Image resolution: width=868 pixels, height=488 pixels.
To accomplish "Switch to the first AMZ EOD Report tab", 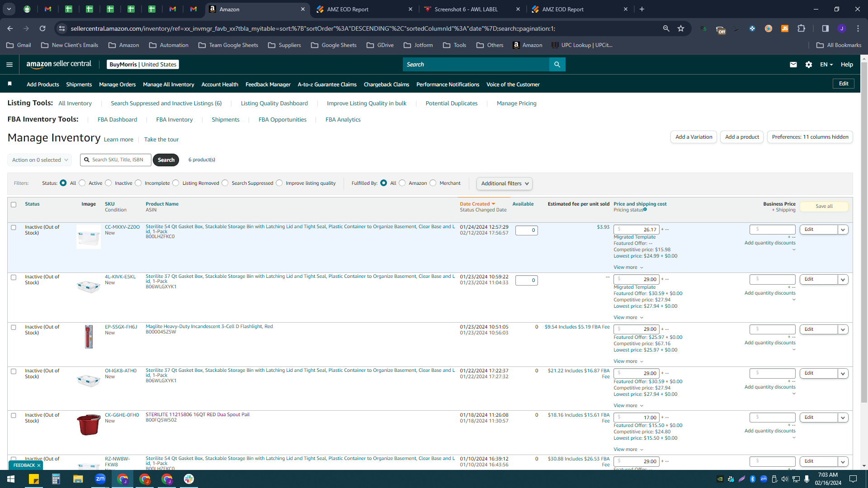I will (364, 9).
